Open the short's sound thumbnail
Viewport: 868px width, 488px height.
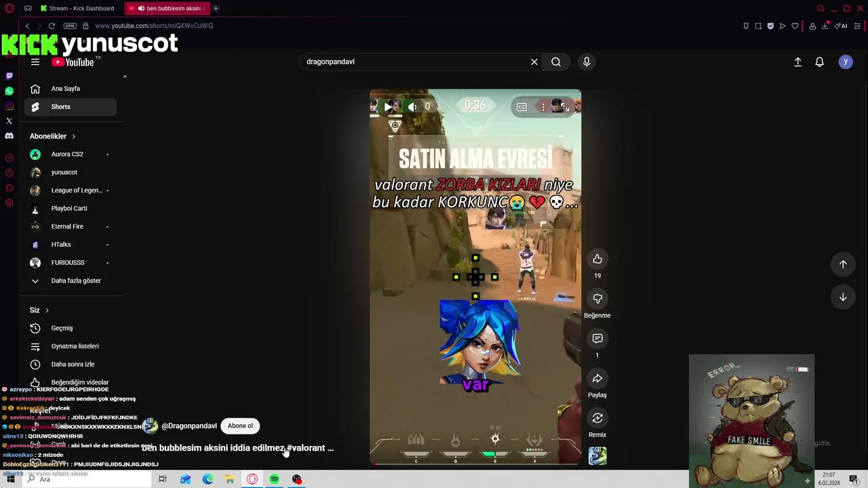pyautogui.click(x=597, y=455)
